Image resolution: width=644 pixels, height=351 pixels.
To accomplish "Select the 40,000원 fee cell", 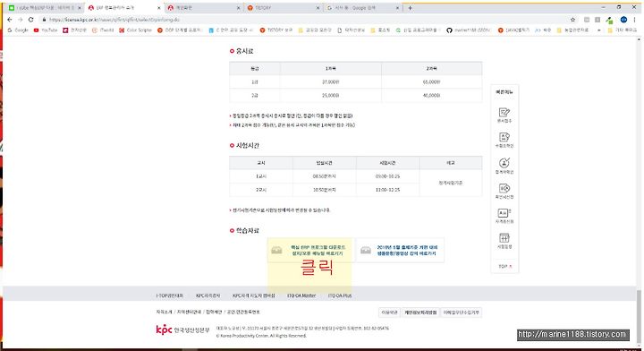I will pos(431,95).
